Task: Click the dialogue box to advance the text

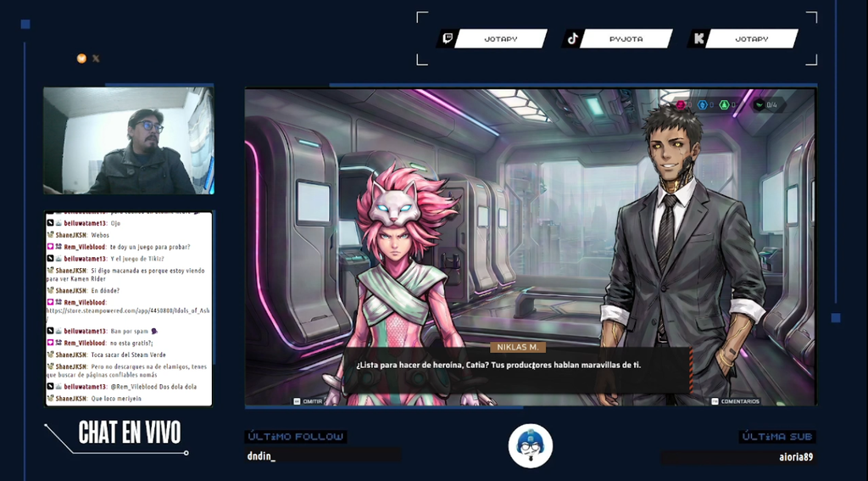Action: pos(518,370)
